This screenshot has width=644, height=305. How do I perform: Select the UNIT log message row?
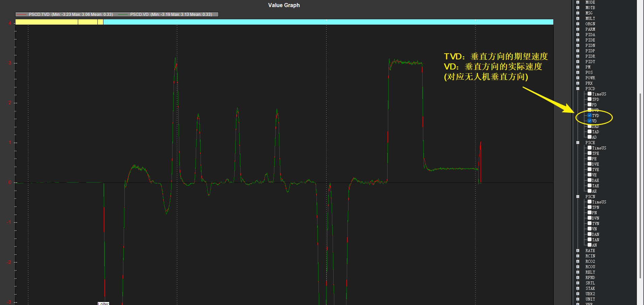pyautogui.click(x=590, y=299)
